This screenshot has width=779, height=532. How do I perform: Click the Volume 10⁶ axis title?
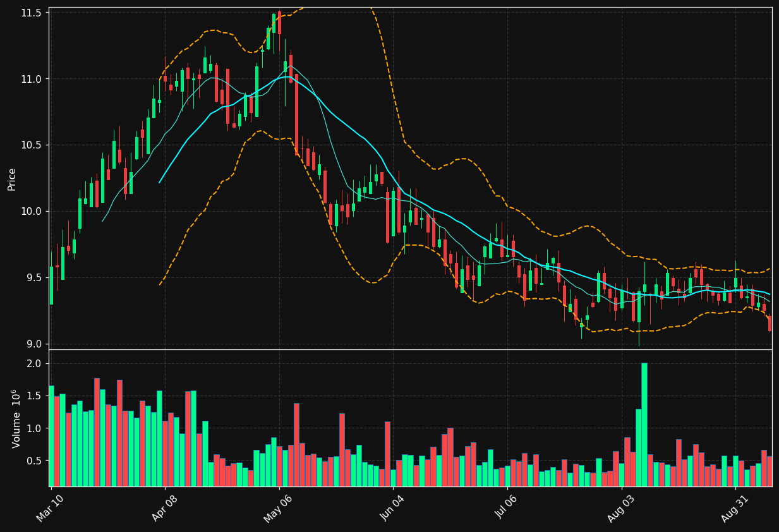point(16,418)
